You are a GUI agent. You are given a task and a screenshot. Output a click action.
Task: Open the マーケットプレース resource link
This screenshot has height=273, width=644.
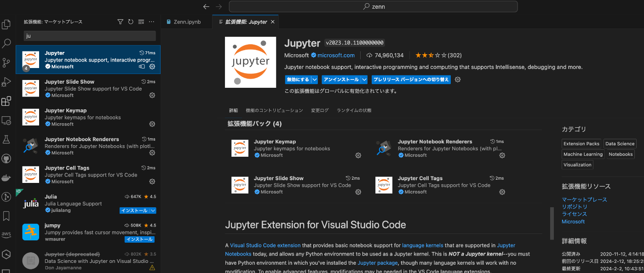(584, 199)
